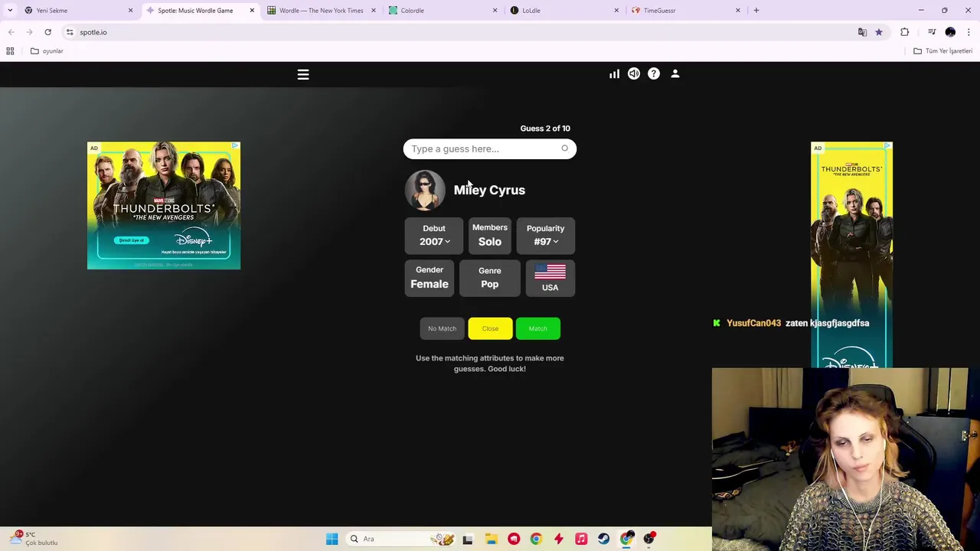The width and height of the screenshot is (980, 551).
Task: Open Apple Music from the taskbar
Action: [581, 539]
